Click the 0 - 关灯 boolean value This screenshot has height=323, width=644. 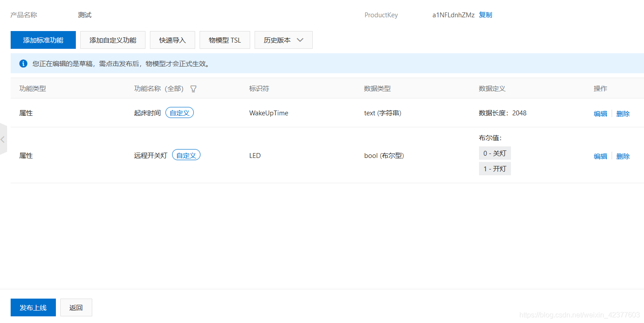coord(495,153)
